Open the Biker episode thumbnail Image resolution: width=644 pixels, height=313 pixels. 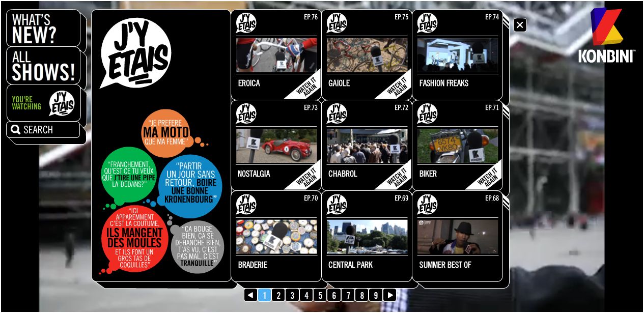pos(458,146)
